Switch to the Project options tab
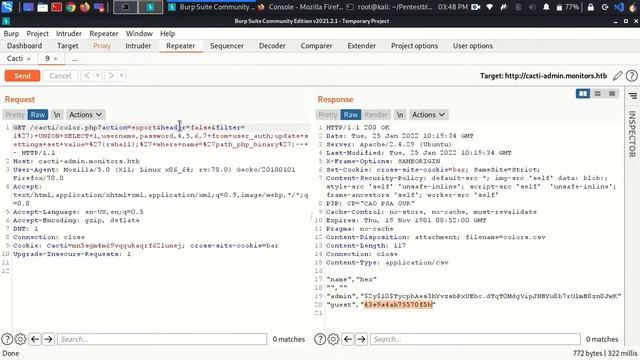This screenshot has width=640, height=360. click(414, 46)
